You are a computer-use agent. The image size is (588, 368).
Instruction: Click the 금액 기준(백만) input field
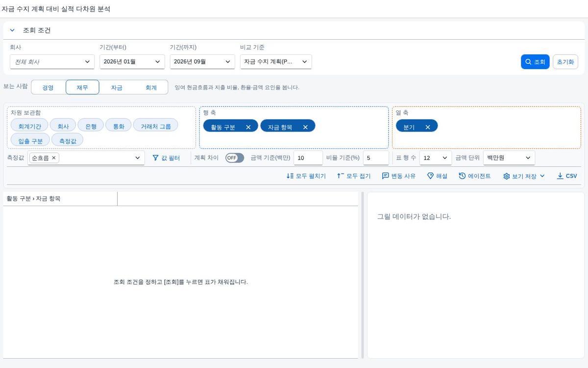[x=308, y=158]
